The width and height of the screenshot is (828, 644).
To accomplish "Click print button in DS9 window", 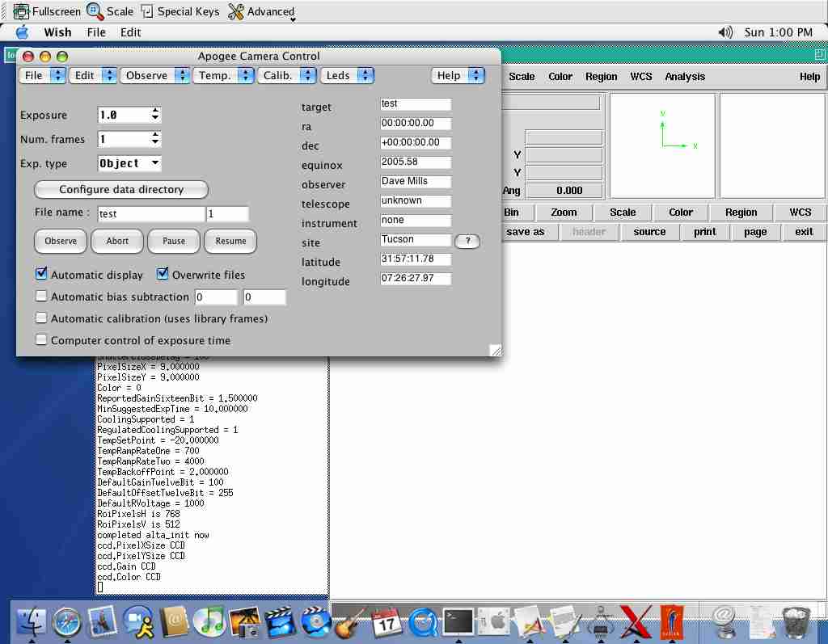I will click(705, 232).
